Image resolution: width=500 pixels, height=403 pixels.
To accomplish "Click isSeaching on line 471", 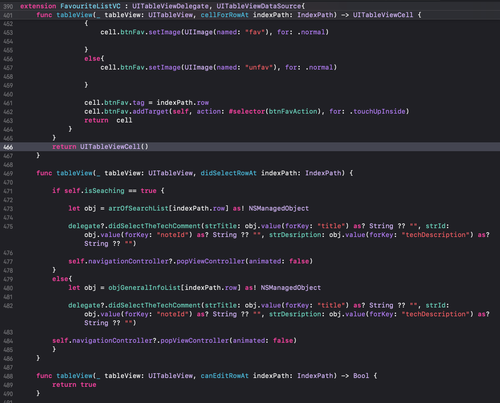I will pyautogui.click(x=104, y=191).
